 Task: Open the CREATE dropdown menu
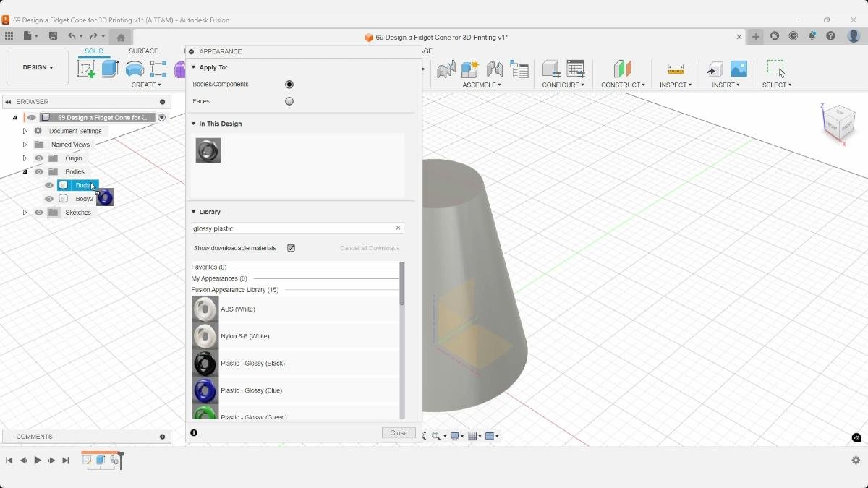146,85
